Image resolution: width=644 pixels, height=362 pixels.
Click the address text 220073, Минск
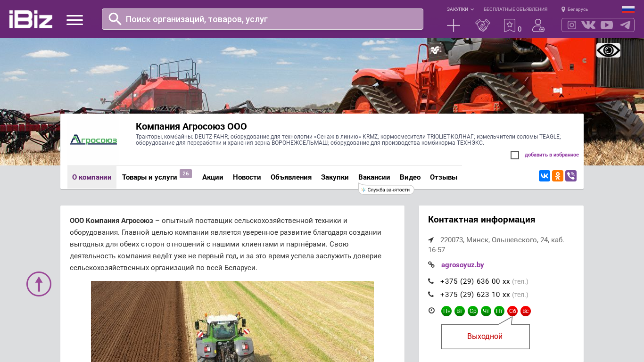pos(496,245)
